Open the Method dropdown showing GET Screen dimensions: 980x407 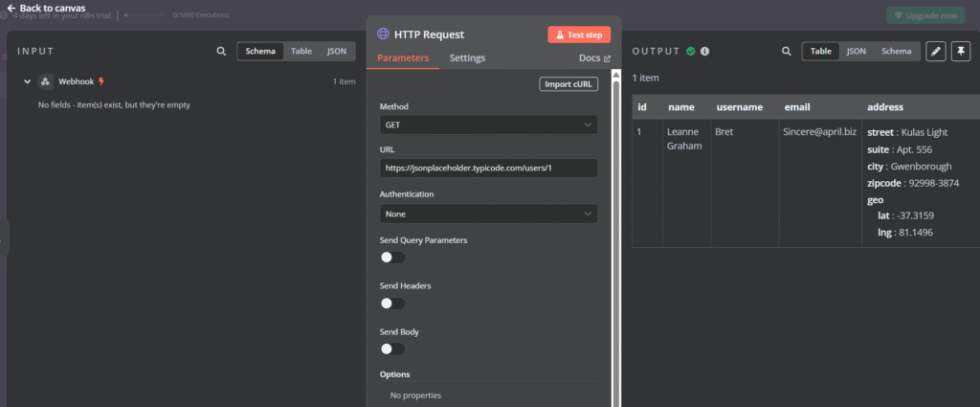tap(488, 124)
